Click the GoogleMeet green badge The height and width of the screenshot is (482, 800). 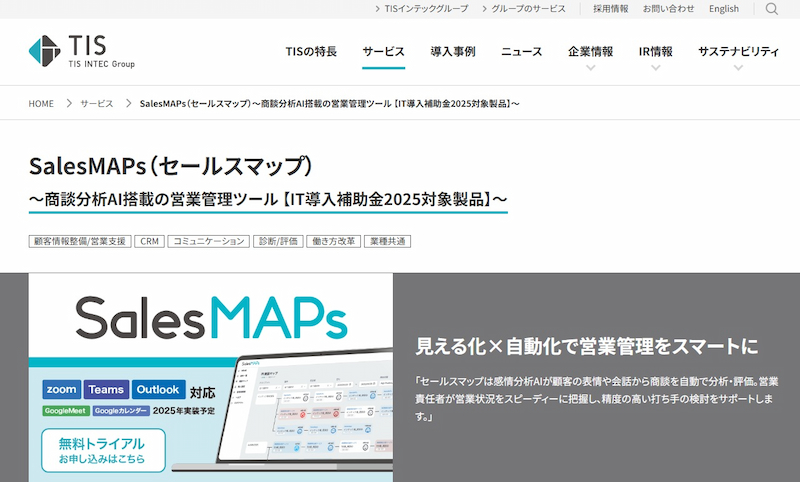66,411
